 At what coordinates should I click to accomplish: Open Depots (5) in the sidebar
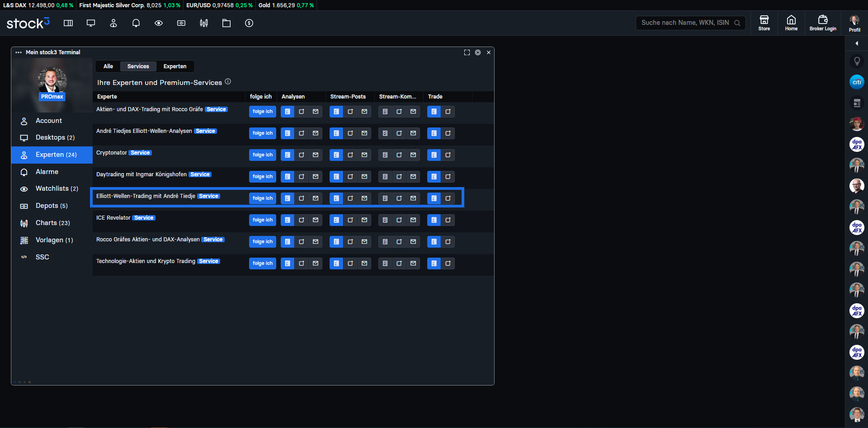pyautogui.click(x=52, y=206)
